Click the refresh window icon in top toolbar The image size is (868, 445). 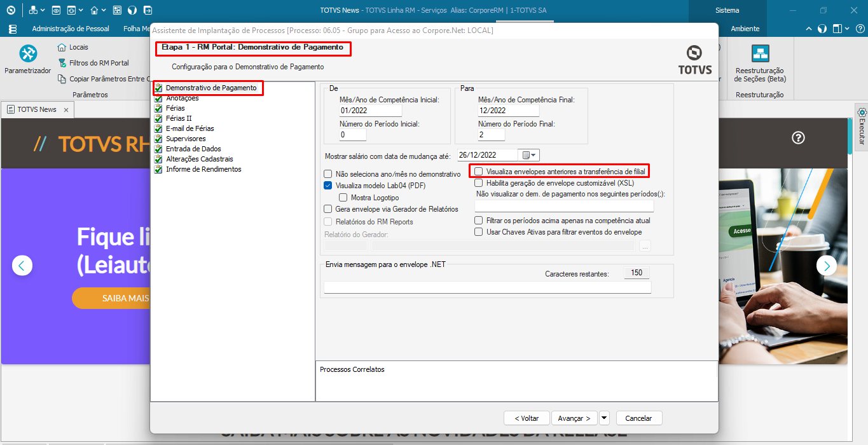click(x=72, y=10)
